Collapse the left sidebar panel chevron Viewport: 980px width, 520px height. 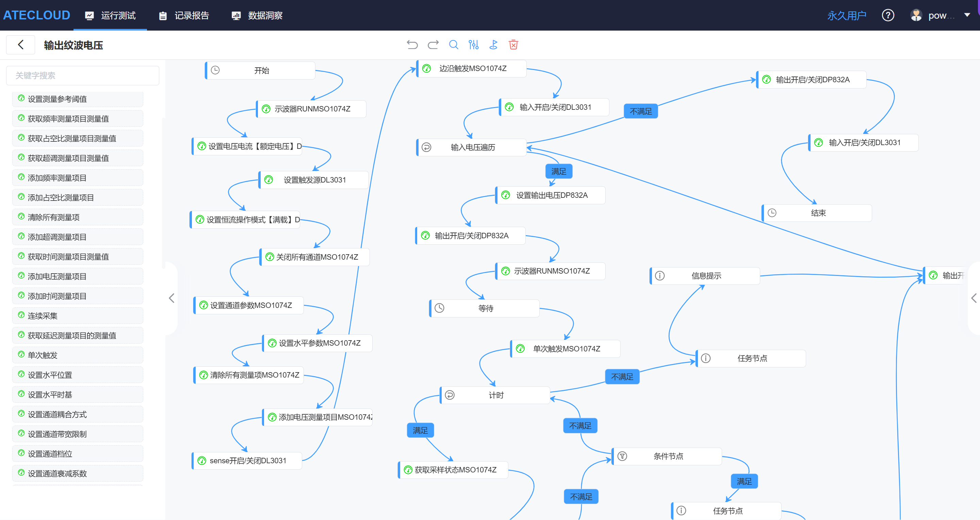pyautogui.click(x=171, y=298)
